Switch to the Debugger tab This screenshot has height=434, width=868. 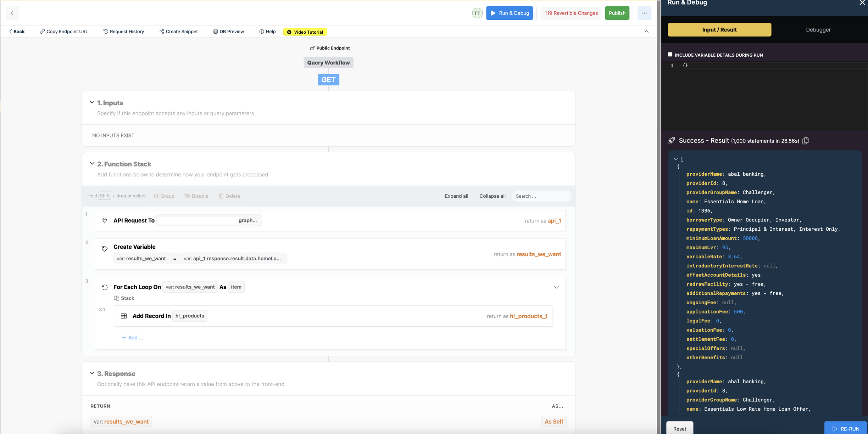coord(818,30)
